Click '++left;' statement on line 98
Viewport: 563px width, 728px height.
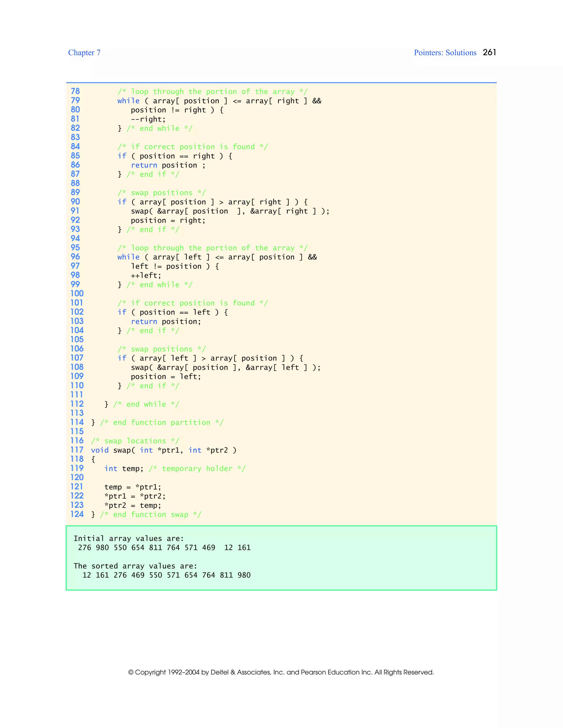pos(146,275)
